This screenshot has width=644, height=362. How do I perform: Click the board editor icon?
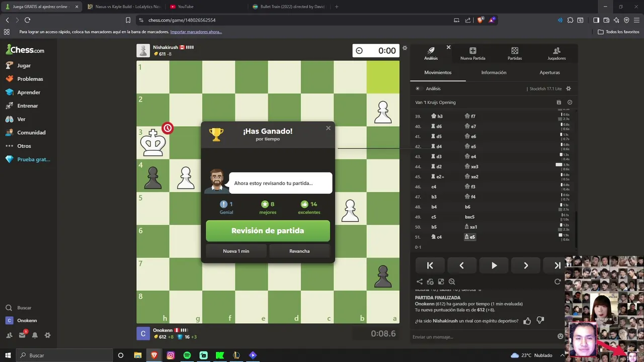pos(441,282)
